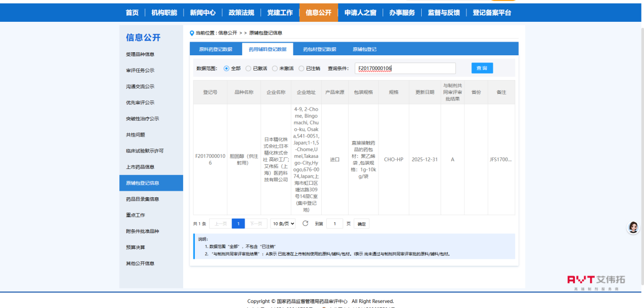
Task: Click the 企业名称 column header
Action: (276, 92)
